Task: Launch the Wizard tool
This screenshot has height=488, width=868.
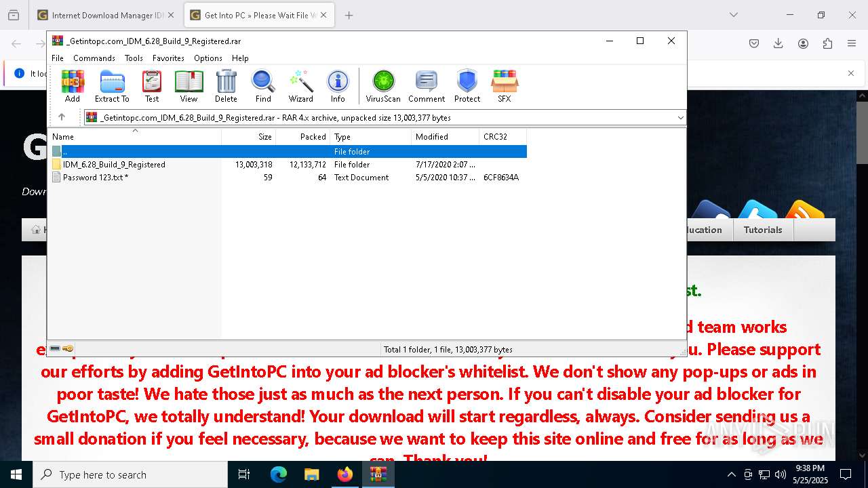Action: (x=300, y=86)
